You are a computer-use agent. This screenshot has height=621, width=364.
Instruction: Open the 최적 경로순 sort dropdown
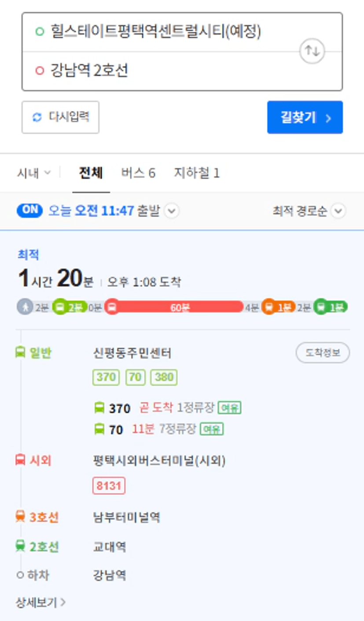(309, 211)
